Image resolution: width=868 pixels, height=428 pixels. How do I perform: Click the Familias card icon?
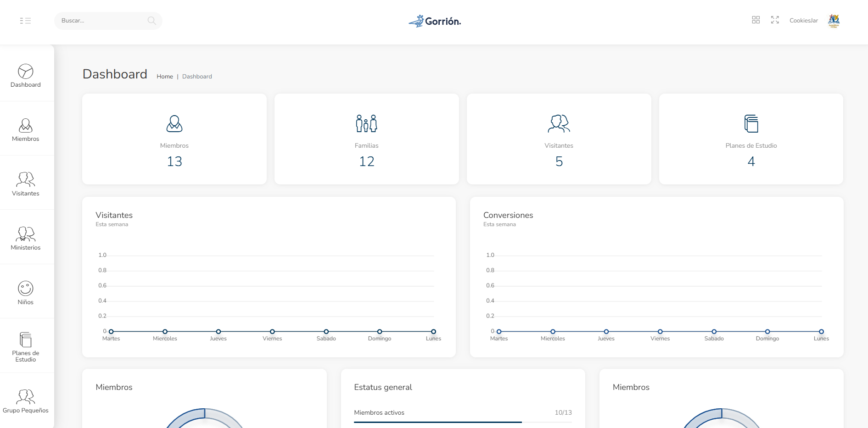click(x=367, y=123)
